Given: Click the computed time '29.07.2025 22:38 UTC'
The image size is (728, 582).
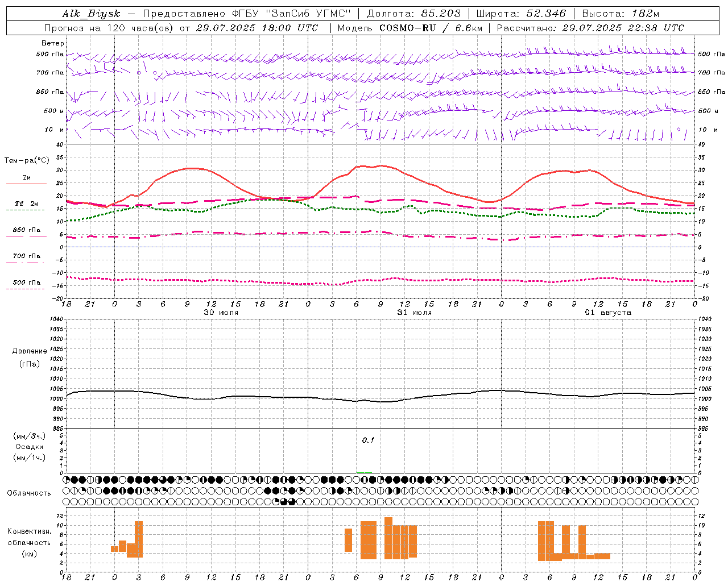Looking at the screenshot, I should 623,28.
